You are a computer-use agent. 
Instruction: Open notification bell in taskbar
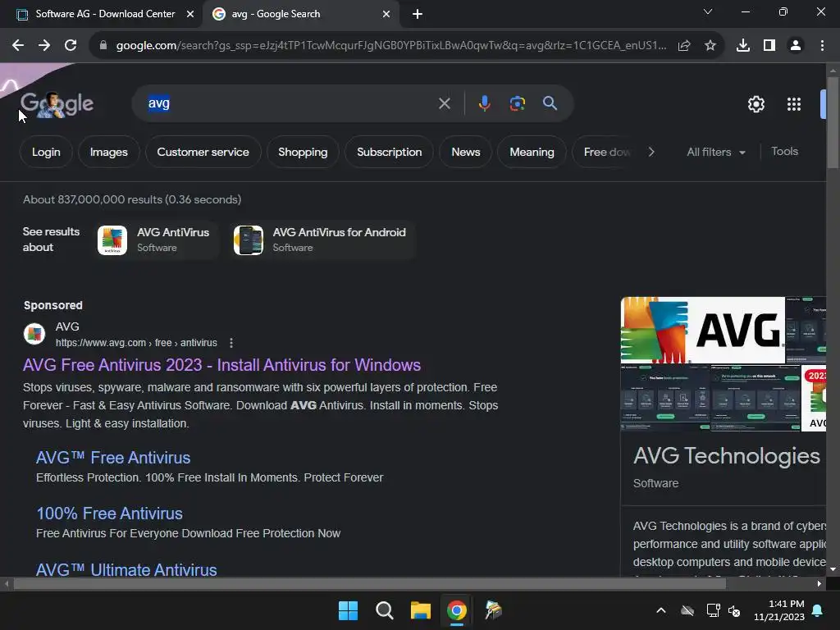point(818,610)
